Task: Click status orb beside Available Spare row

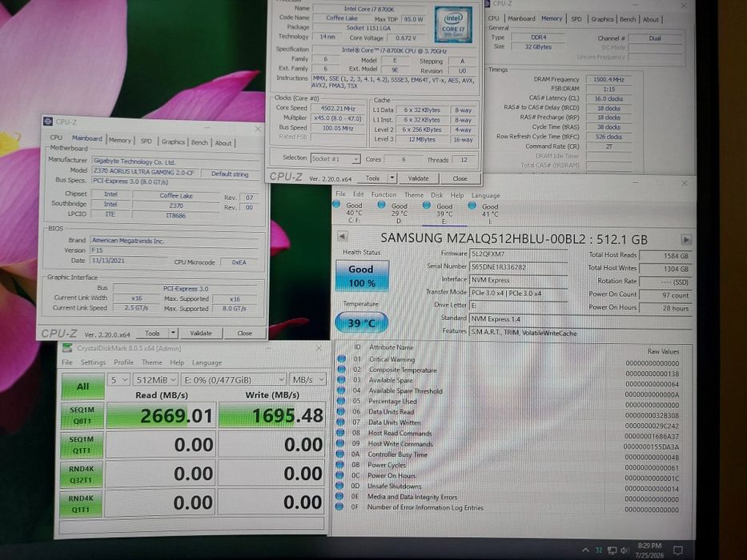Action: 341,379
